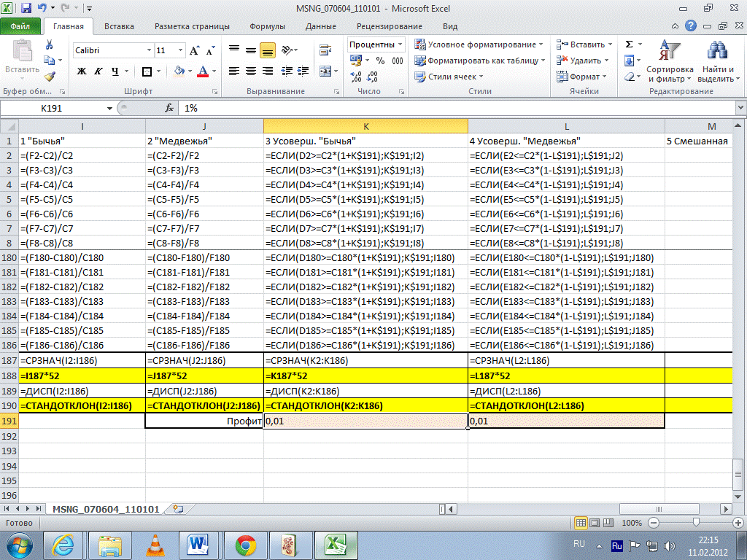Click the AutoSum sigma icon
This screenshot has width=747, height=560.
630,44
